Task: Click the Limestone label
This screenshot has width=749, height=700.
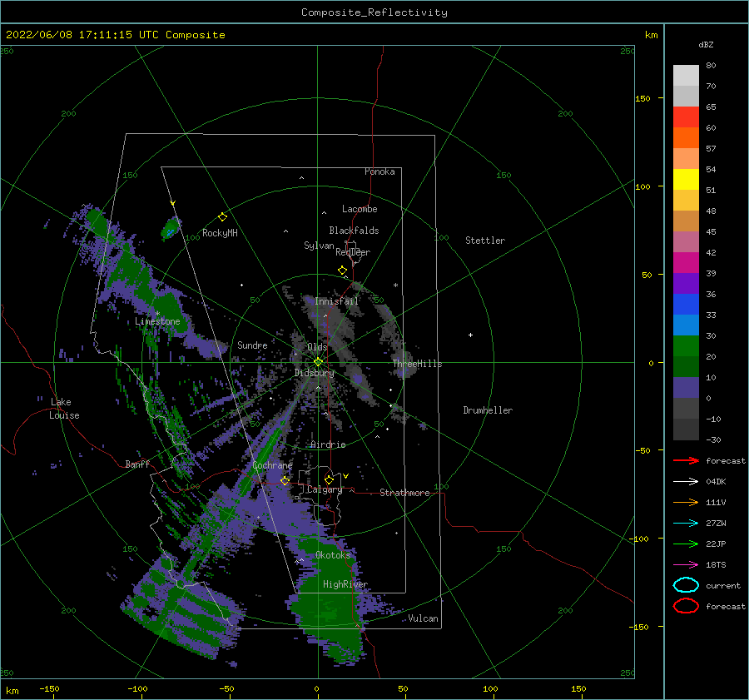Action: coord(157,321)
